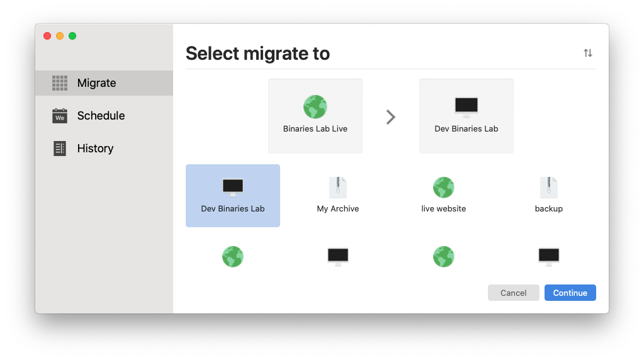Select the Binaries Lab Live source card

coord(315,116)
